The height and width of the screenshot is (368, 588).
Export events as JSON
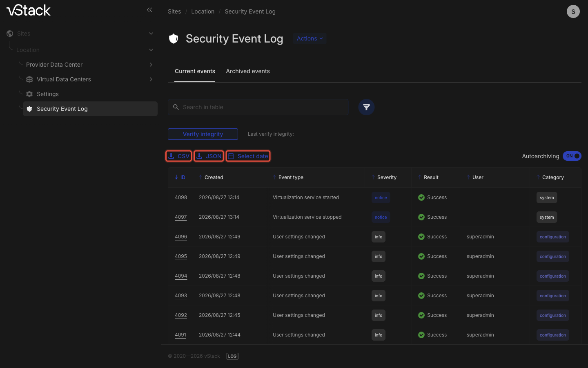[x=209, y=156]
